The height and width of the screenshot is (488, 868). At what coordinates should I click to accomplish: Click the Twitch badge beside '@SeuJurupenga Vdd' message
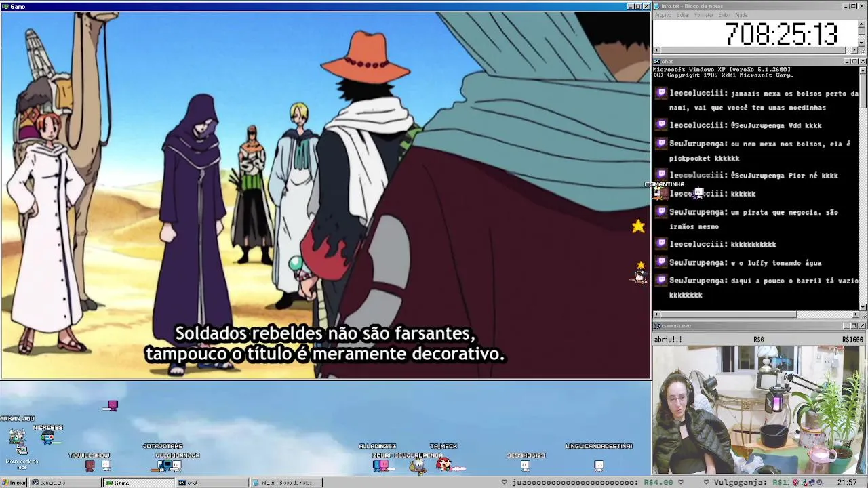click(661, 125)
